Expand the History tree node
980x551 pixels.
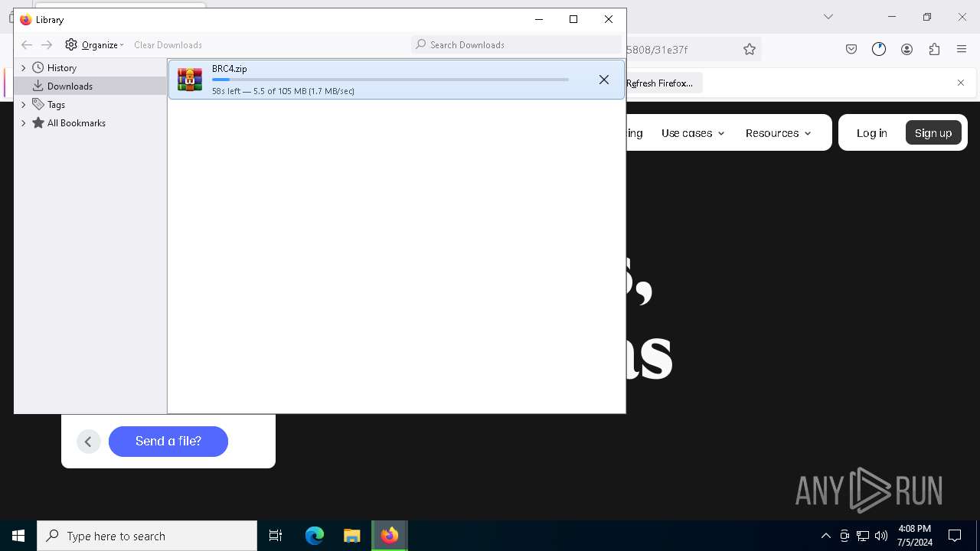point(24,68)
